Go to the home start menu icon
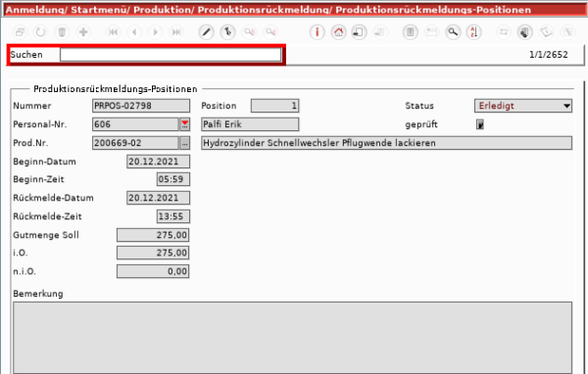 click(x=339, y=32)
